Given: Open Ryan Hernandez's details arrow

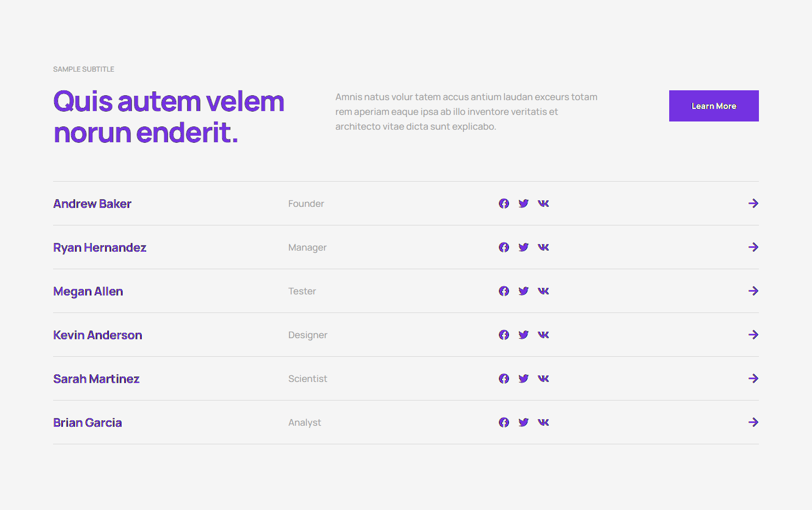Looking at the screenshot, I should (x=753, y=247).
